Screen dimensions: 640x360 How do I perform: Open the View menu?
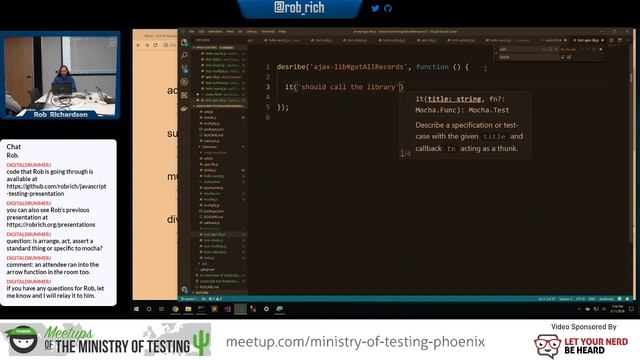point(230,31)
